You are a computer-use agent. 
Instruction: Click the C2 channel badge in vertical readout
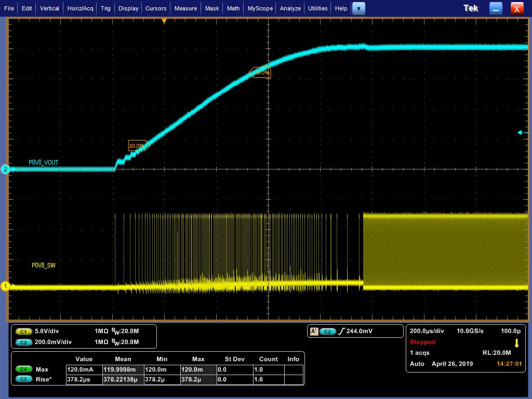[x=23, y=342]
